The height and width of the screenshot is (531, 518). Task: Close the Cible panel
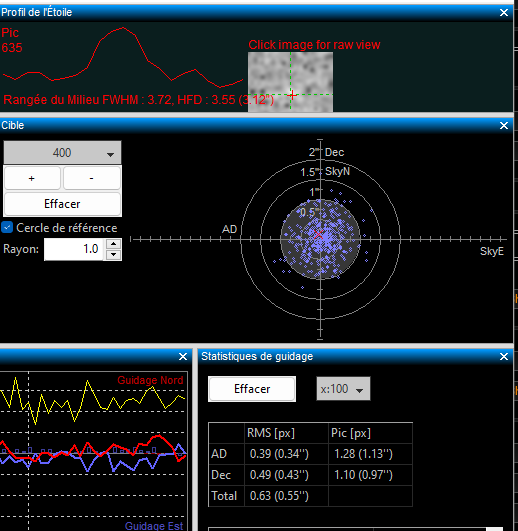point(504,126)
